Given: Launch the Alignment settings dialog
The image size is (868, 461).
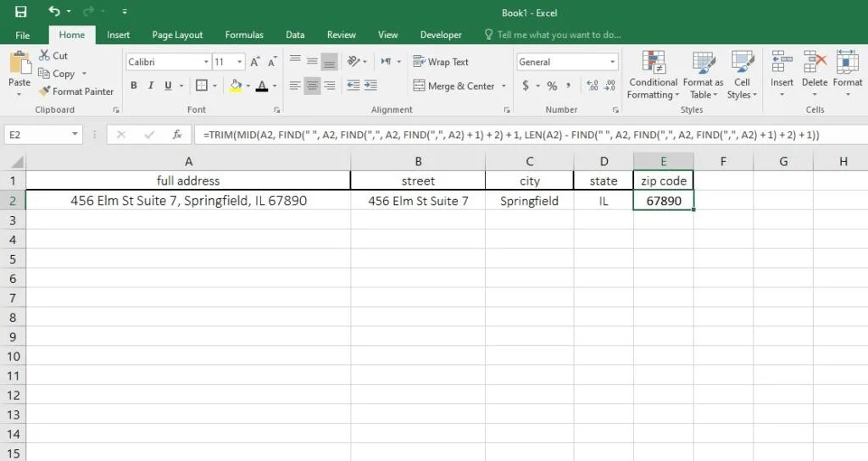Looking at the screenshot, I should pyautogui.click(x=507, y=110).
